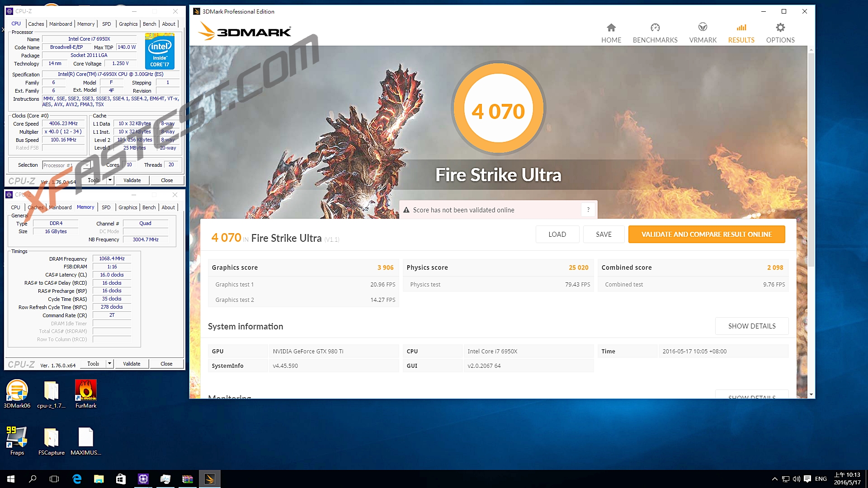Click Validate and Compare Result Online

[706, 235]
